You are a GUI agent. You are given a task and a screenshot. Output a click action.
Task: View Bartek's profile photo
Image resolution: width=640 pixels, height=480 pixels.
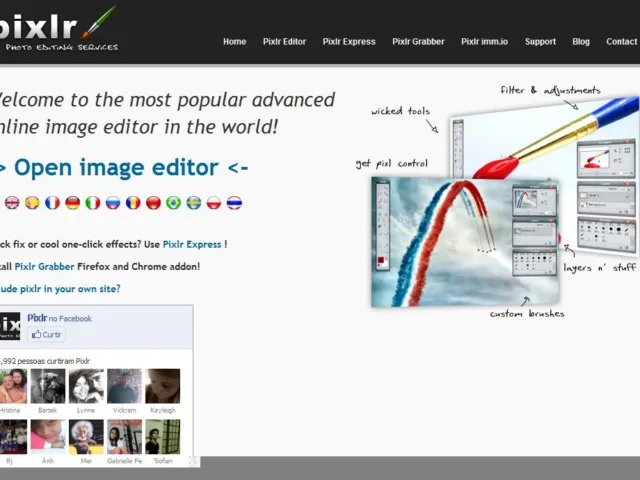tap(48, 386)
